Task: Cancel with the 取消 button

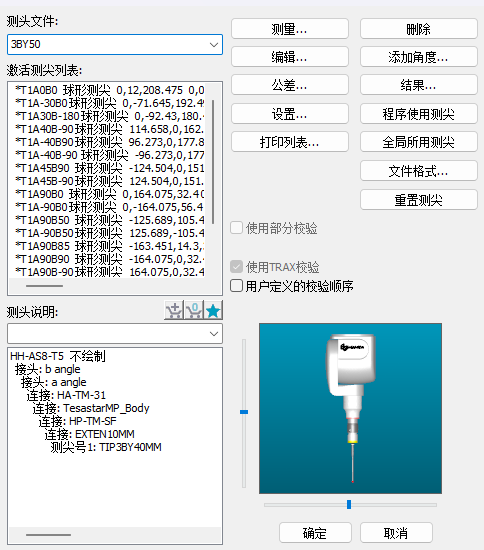Action: [396, 533]
